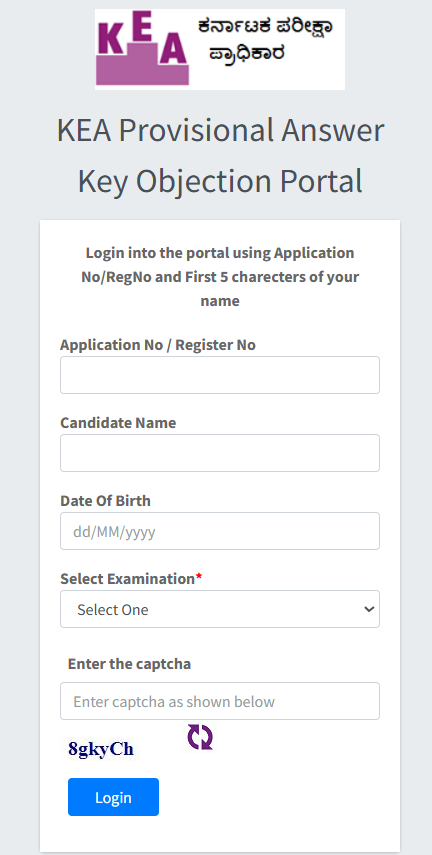Refresh the captcha using the circular arrows icon
The image size is (432, 855).
(x=200, y=737)
